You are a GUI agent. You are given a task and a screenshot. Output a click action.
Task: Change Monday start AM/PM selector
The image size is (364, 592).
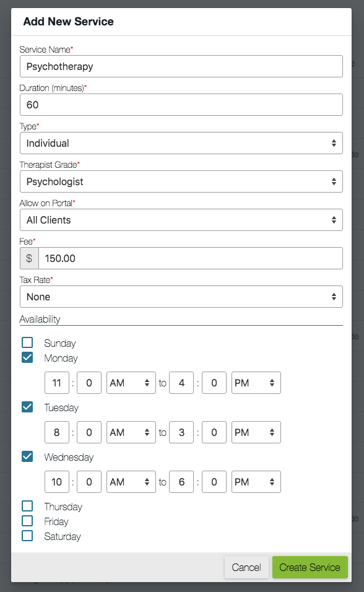(131, 383)
